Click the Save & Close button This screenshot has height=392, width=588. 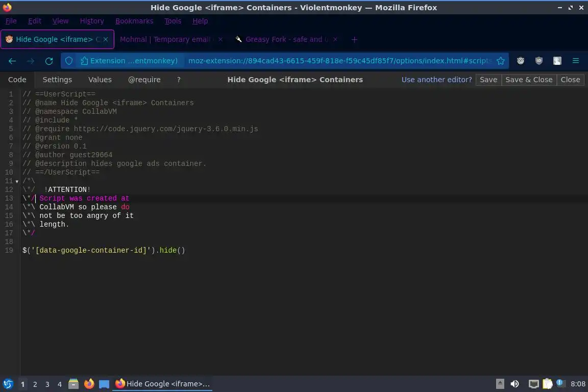point(529,80)
